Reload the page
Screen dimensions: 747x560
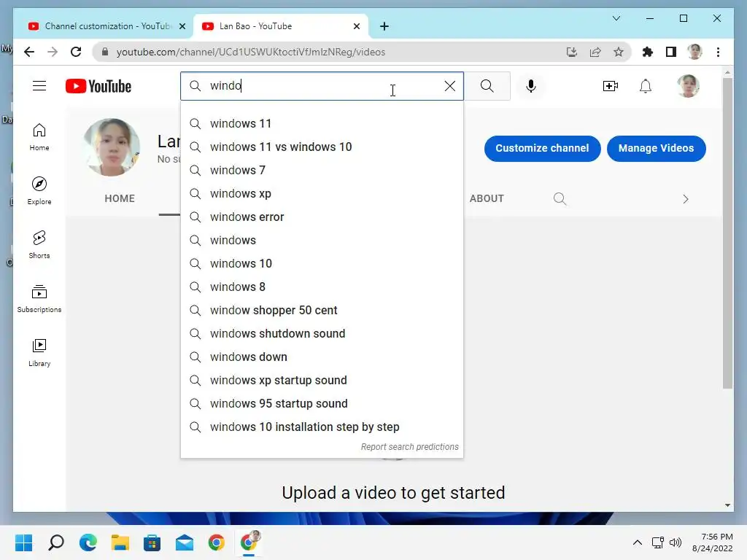(x=76, y=52)
